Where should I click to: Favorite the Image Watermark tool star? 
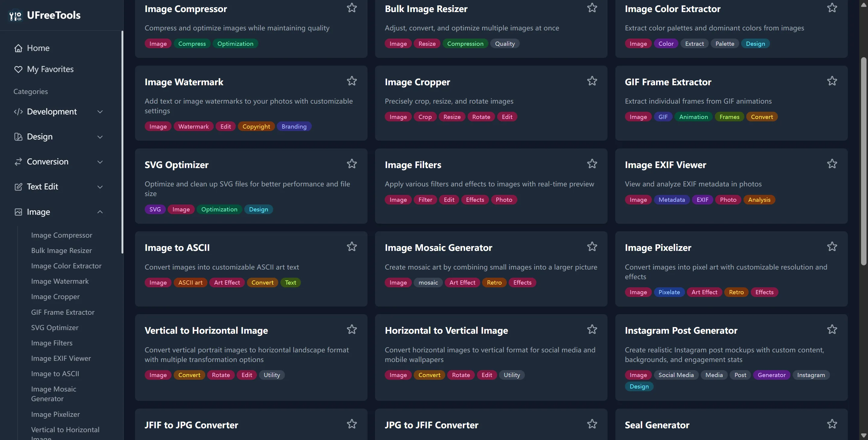(x=352, y=81)
